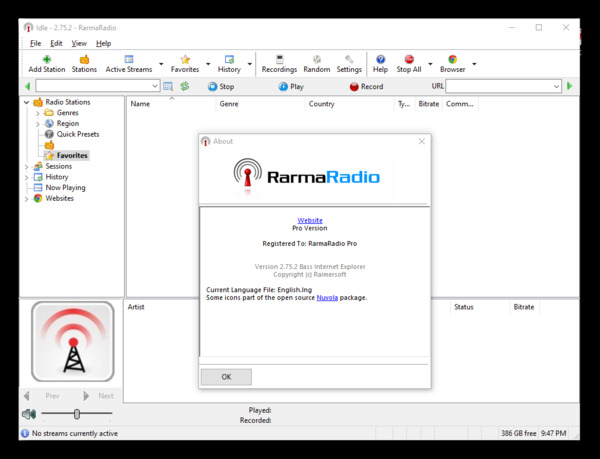
Task: Expand the Genres tree node
Action: pyautogui.click(x=38, y=113)
